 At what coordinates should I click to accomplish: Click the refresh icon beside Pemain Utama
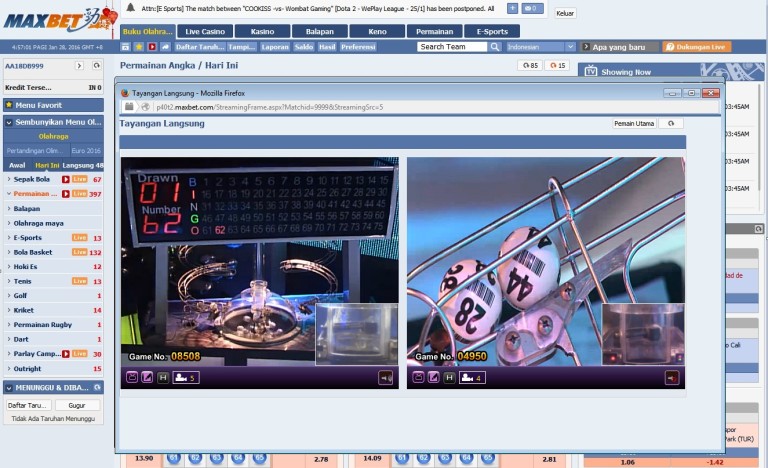point(671,124)
